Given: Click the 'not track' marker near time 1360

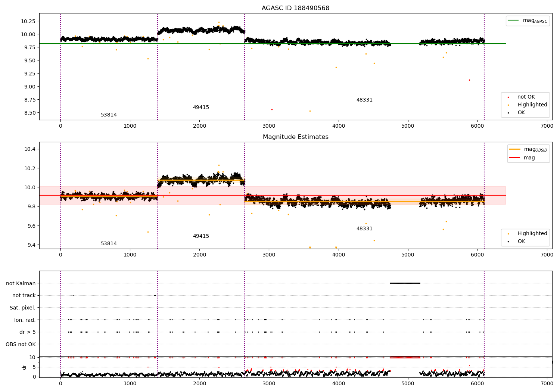Looking at the screenshot, I should [x=155, y=295].
